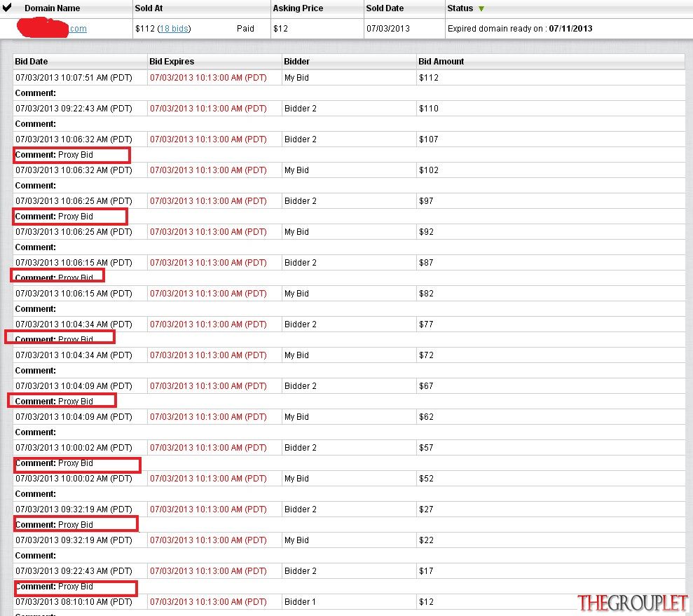Click the Bid Expires column header
The image size is (693, 616).
pos(172,62)
